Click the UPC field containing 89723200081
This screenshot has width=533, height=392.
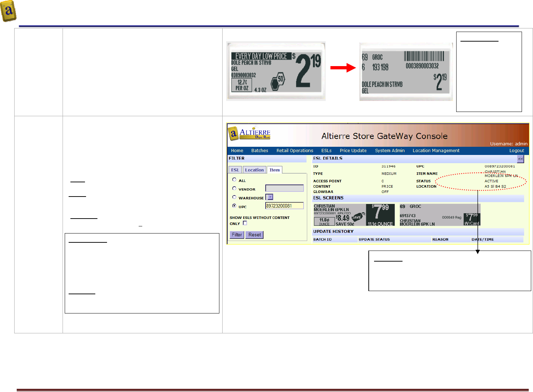pos(284,206)
